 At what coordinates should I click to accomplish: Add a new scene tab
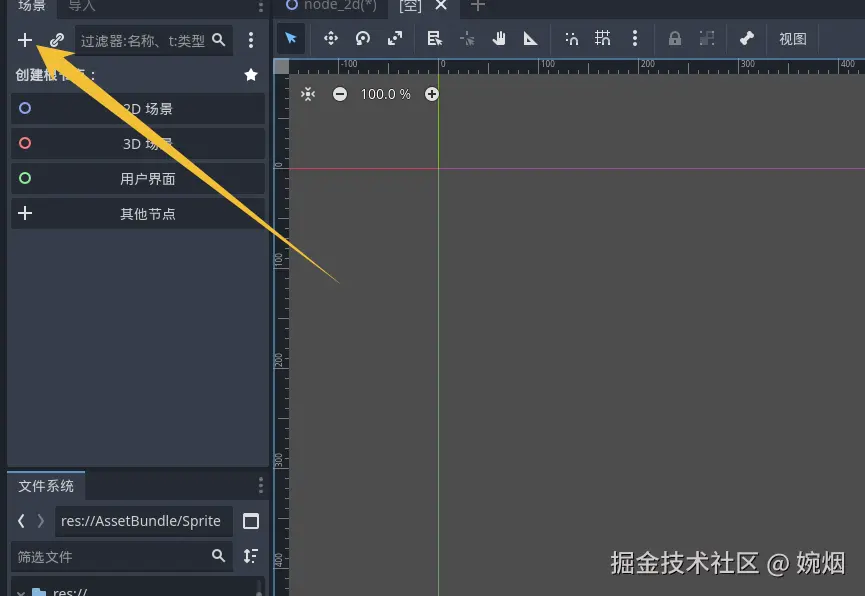coord(478,6)
